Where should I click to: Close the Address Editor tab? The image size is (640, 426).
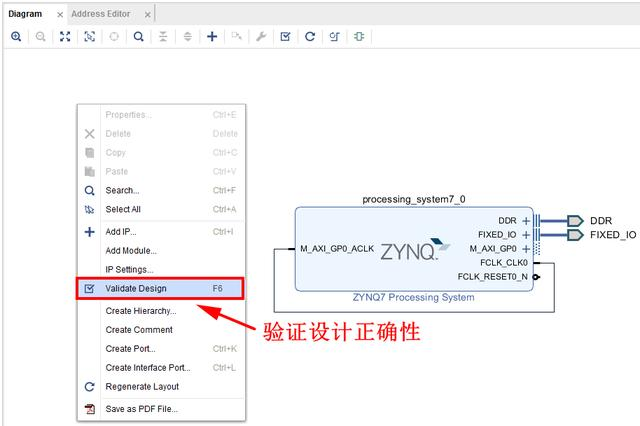tap(147, 15)
